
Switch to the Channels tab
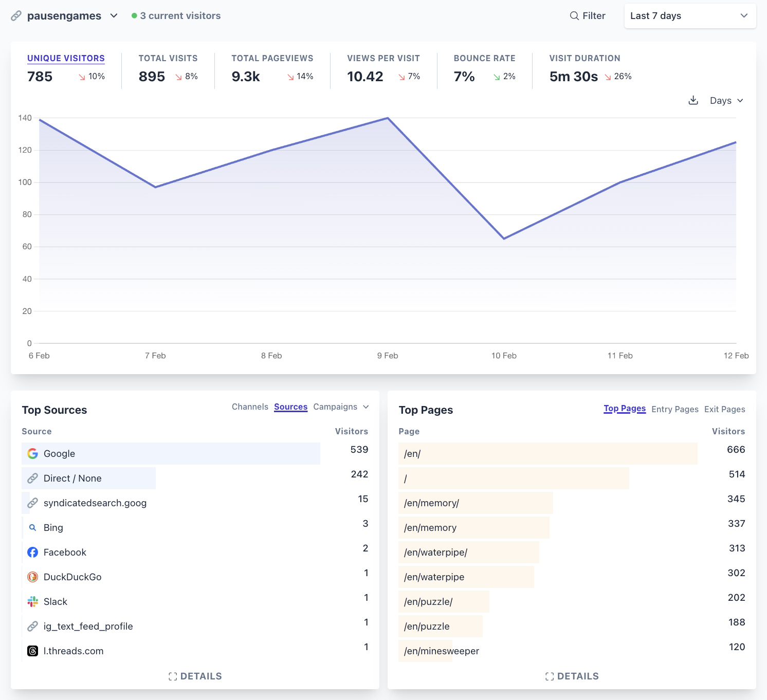pos(250,407)
